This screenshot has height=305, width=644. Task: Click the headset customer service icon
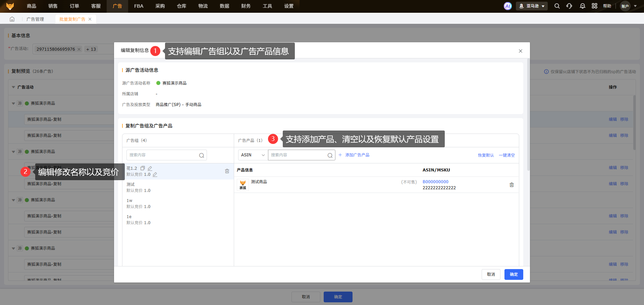(x=569, y=6)
